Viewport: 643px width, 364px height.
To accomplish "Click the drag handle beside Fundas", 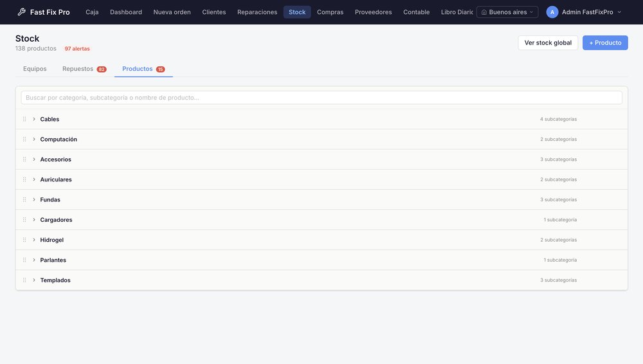I will [24, 199].
